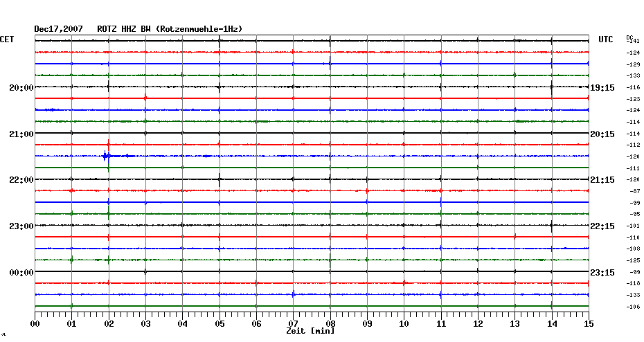Click the UTC time zone label

[x=606, y=39]
